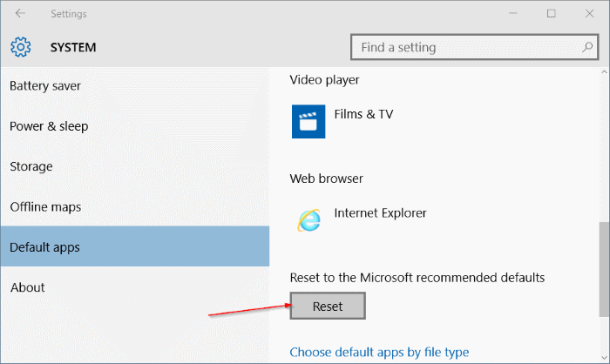This screenshot has width=610, height=364.
Task: Click the SYSTEM gear icon
Action: (21, 47)
